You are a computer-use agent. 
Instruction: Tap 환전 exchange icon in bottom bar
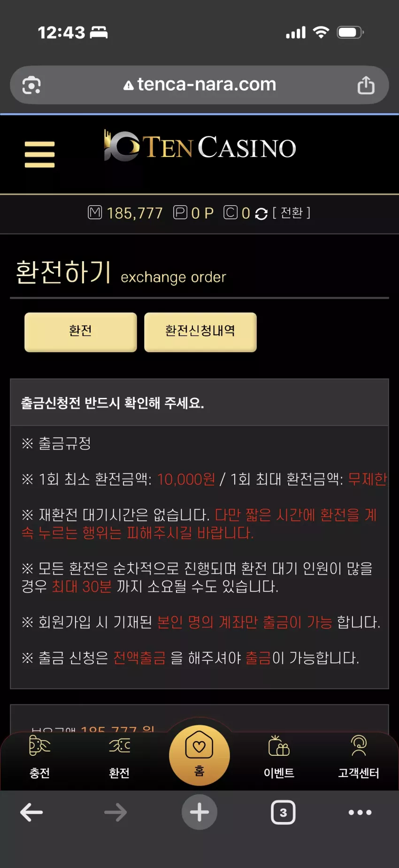click(119, 758)
